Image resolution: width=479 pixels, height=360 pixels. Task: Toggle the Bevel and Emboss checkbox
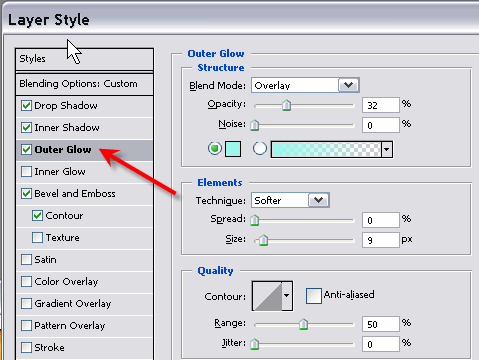tap(26, 194)
